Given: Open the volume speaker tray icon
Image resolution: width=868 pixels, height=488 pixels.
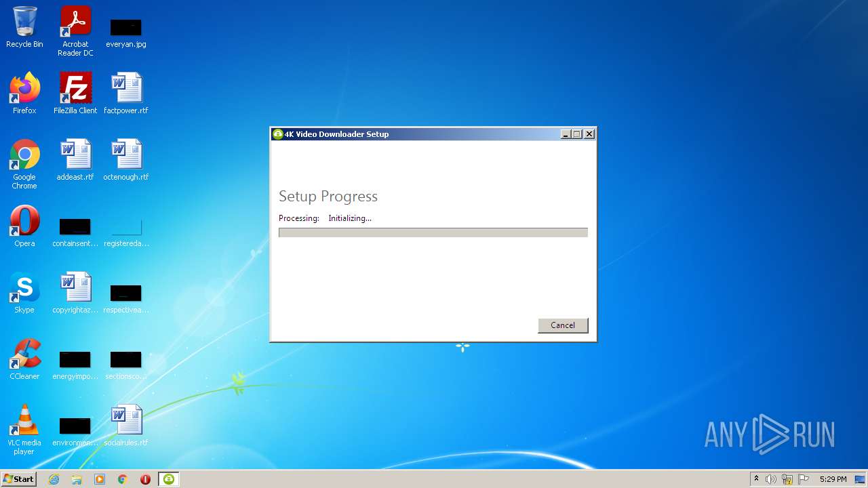Looking at the screenshot, I should coord(771,479).
